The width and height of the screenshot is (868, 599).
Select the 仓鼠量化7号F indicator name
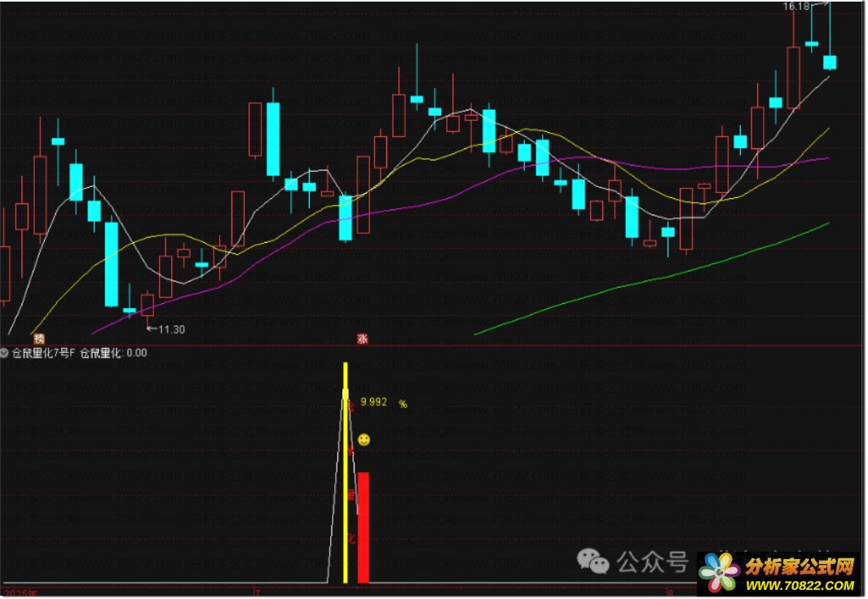[43, 353]
